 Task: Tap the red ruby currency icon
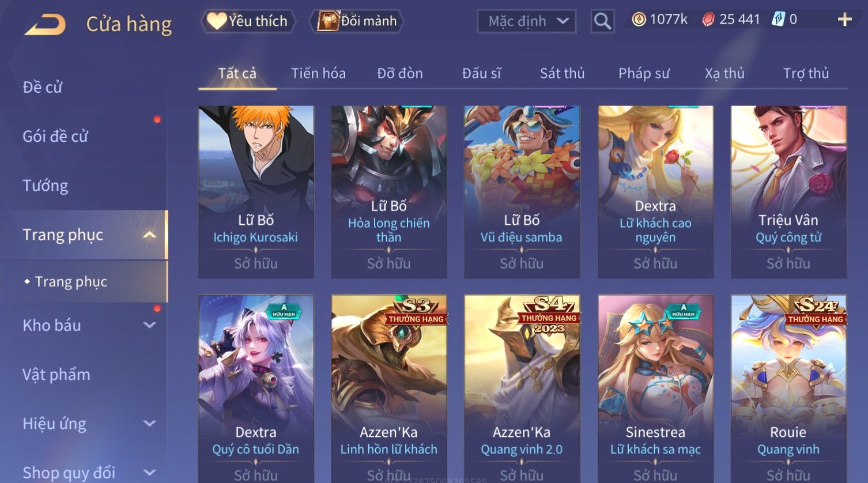[708, 20]
